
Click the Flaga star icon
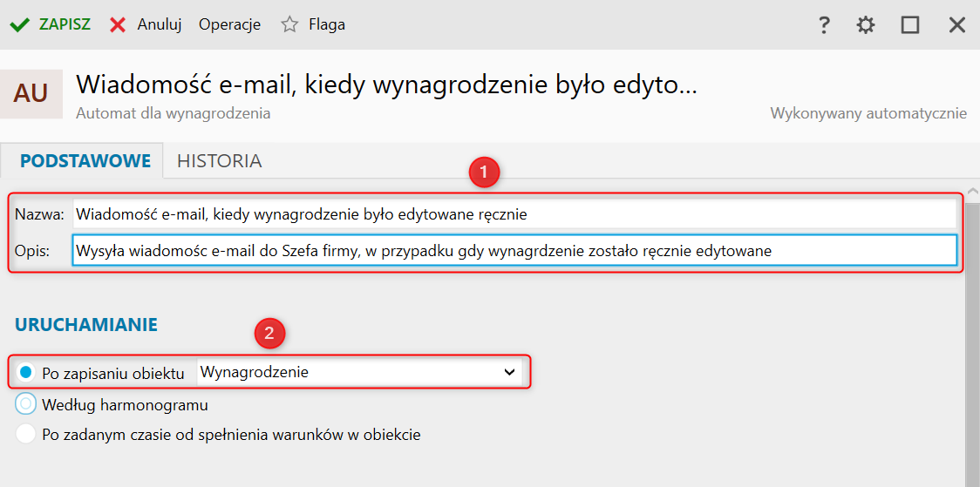click(289, 24)
